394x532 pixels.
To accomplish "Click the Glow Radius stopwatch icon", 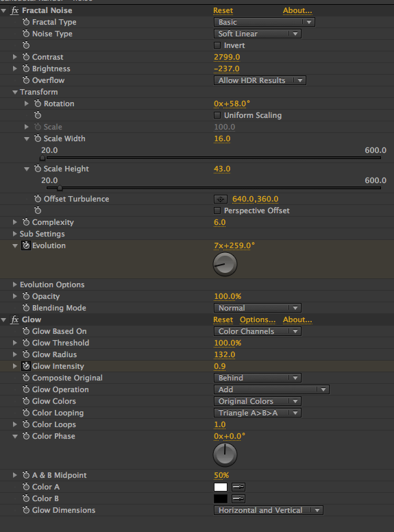I will (26, 354).
